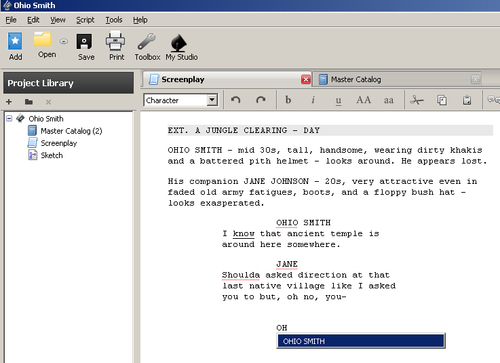Convert text to uppercase AA
Viewport: 500px width, 363px height.
pos(363,100)
